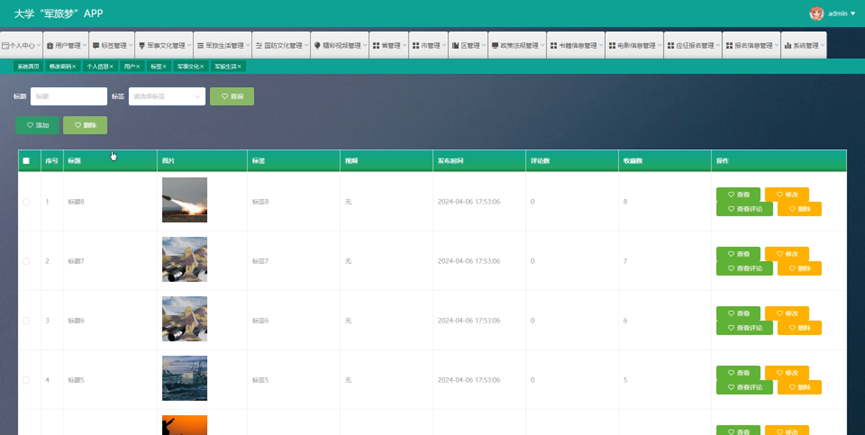Toggle the select-all checkbox in table header
Screen dimensions: 865x435
[26, 161]
